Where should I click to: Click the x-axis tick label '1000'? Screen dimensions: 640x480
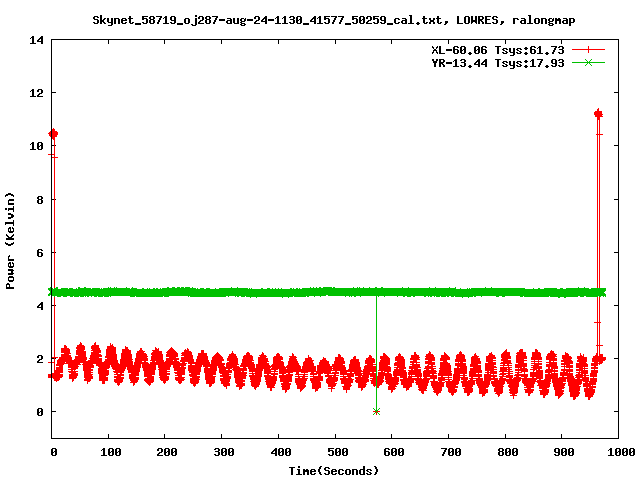click(x=620, y=452)
